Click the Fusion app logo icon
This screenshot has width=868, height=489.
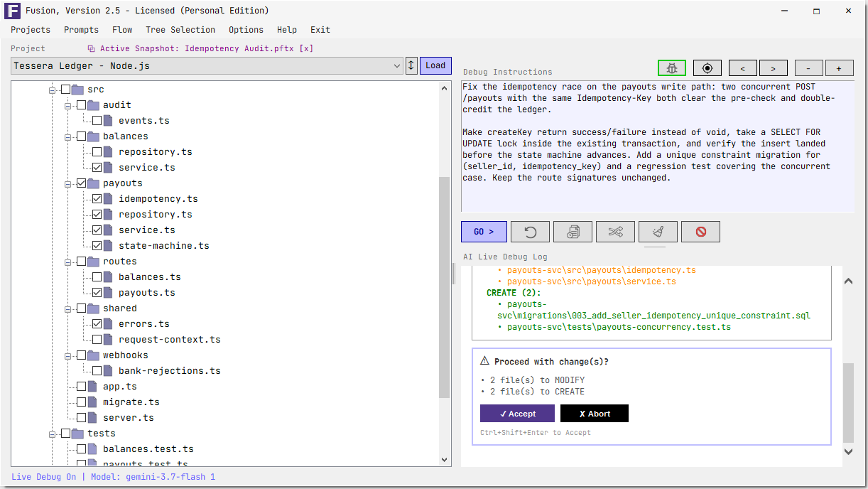coord(12,11)
